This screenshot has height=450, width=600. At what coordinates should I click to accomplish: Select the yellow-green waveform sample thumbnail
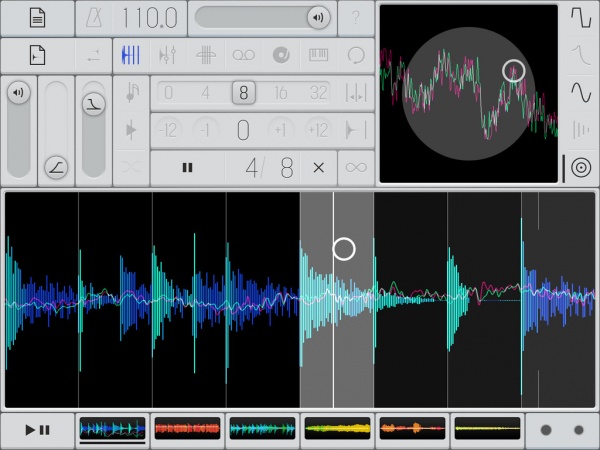[x=338, y=429]
